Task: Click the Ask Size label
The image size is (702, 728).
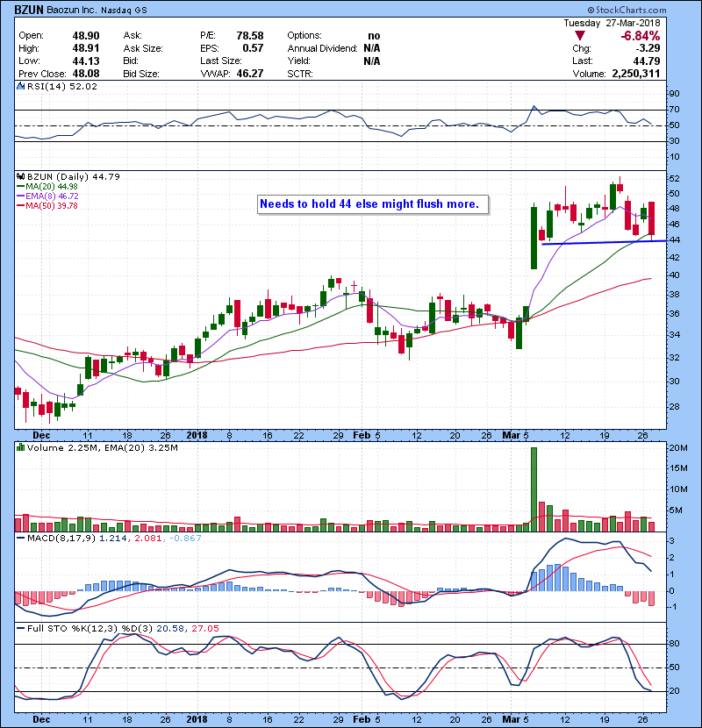Action: (143, 48)
